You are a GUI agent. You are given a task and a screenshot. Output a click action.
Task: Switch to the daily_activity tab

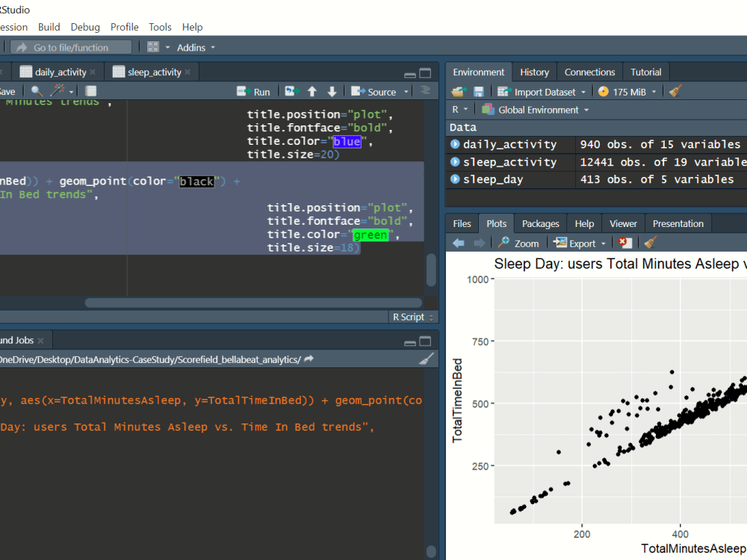(x=60, y=72)
